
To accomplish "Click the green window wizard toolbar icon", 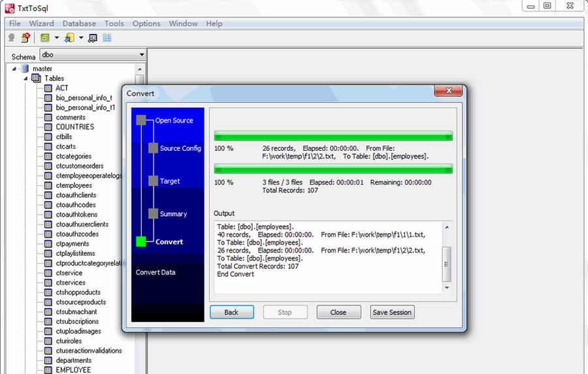I will [x=45, y=37].
